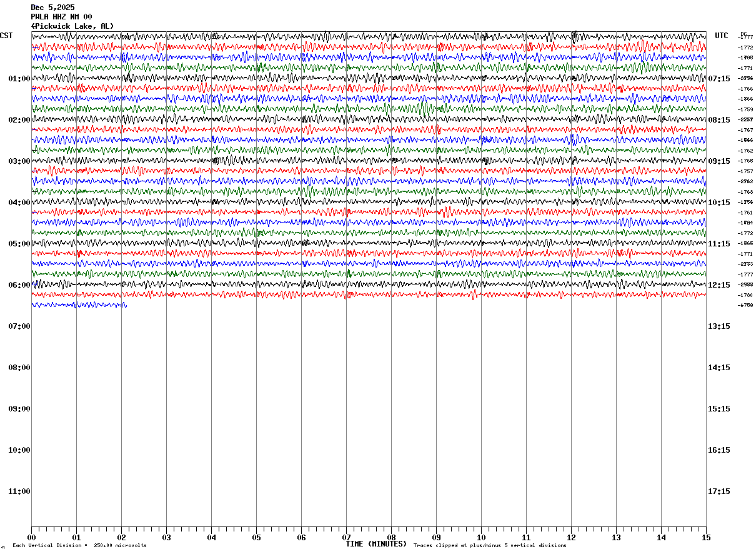Click the '12' minute axis label

(571, 537)
